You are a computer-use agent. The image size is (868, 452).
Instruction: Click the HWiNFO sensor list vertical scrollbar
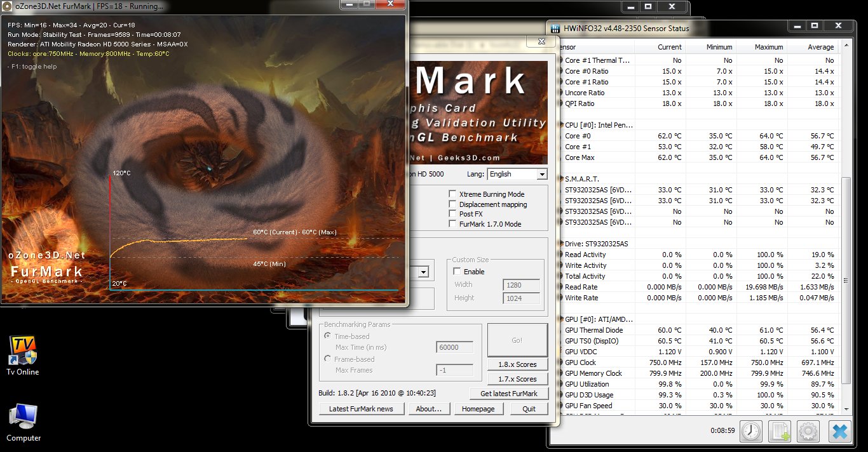[845, 279]
